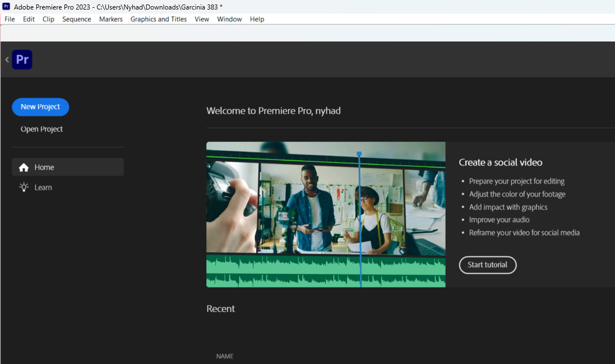Click the 'Create a social video' title

pyautogui.click(x=501, y=162)
